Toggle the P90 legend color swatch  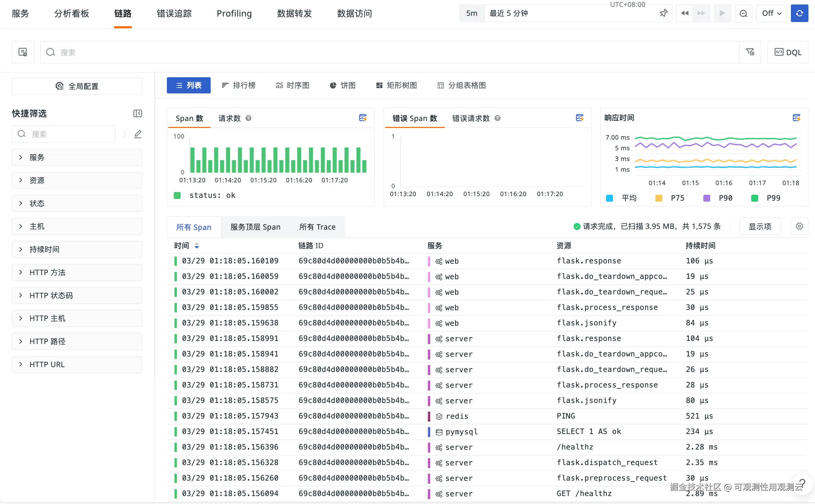pyautogui.click(x=707, y=198)
